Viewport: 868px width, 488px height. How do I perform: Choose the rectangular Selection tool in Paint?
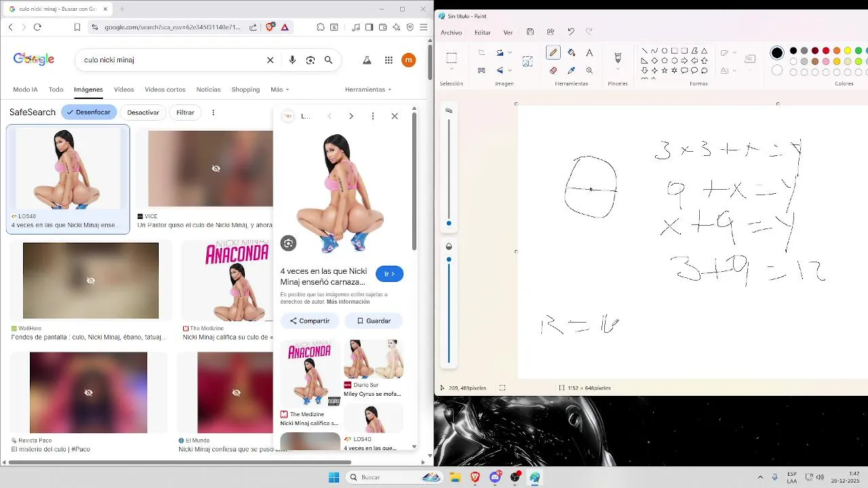click(452, 58)
